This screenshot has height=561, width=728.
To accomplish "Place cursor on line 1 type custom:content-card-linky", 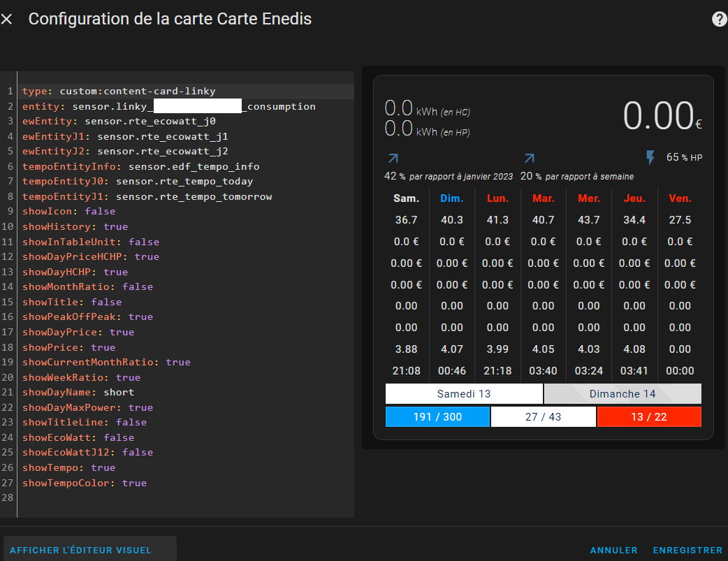I will 119,91.
